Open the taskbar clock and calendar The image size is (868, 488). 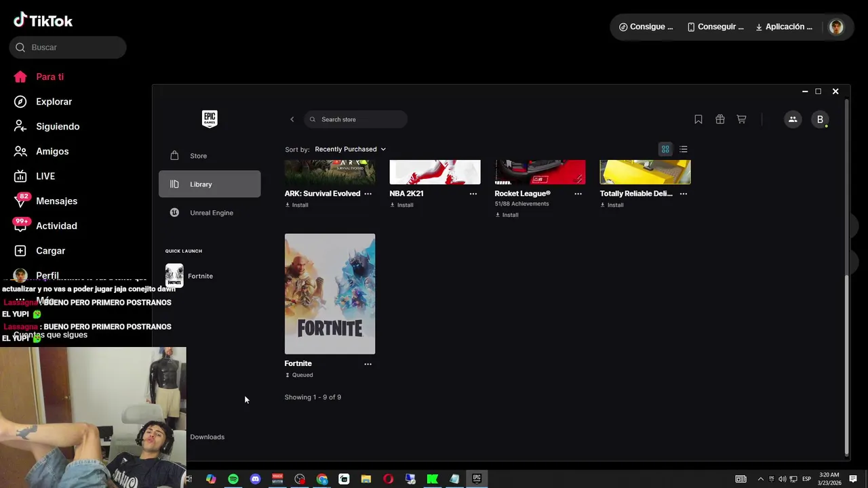pos(829,479)
